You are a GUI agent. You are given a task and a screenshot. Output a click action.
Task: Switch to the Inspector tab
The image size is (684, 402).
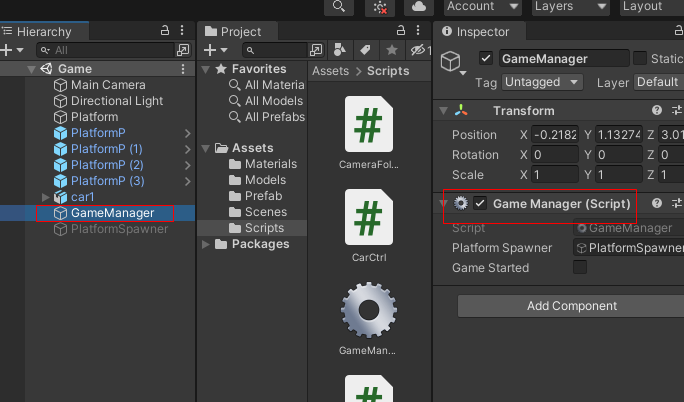click(x=480, y=31)
